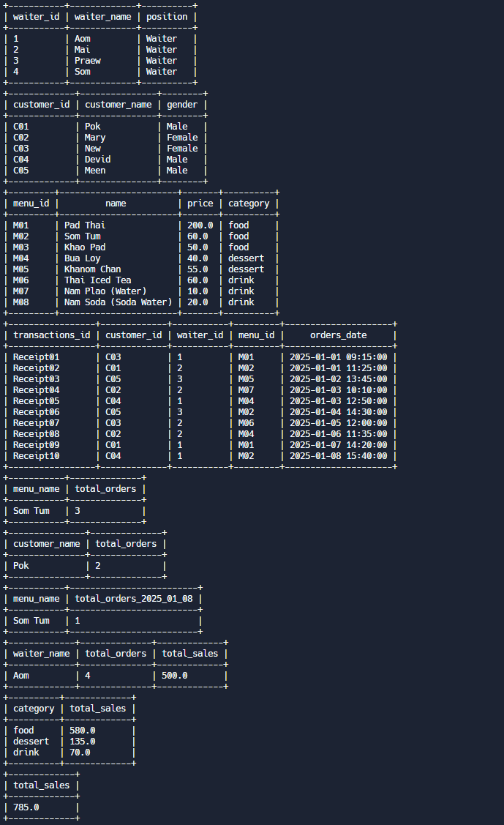Image resolution: width=504 pixels, height=825 pixels.
Task: Select the Khanom Chan menu entry
Action: click(92, 269)
